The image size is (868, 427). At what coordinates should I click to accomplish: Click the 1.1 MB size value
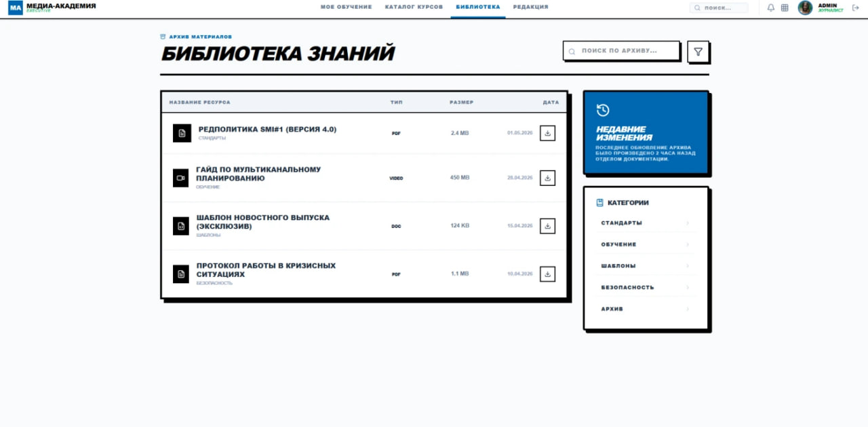point(460,274)
